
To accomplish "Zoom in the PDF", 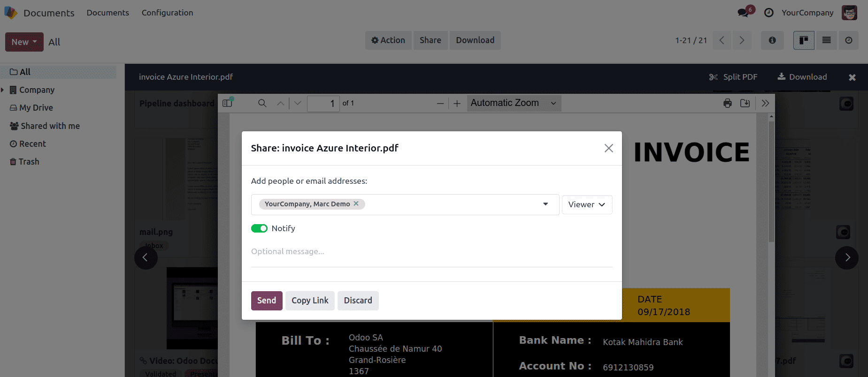I will [x=457, y=103].
